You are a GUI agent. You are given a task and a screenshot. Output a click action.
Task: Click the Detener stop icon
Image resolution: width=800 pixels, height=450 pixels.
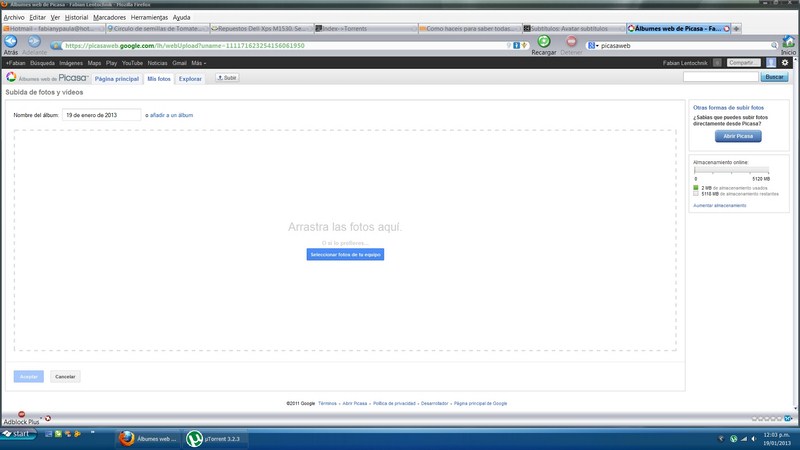[571, 41]
